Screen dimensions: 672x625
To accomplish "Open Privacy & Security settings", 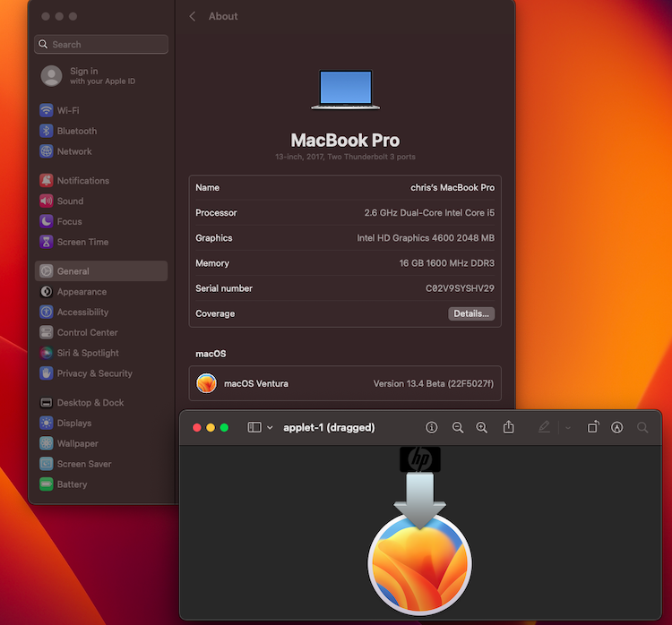I will coord(101,373).
